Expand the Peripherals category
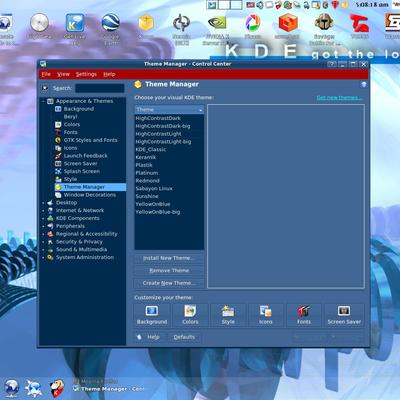Viewport: 400px width, 400px height. tap(43, 226)
